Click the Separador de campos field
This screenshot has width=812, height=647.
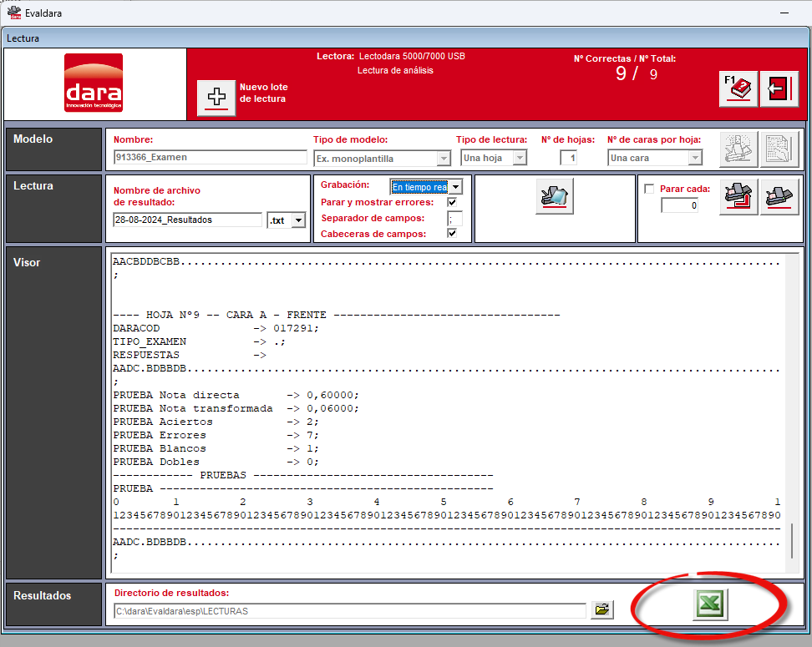[454, 219]
